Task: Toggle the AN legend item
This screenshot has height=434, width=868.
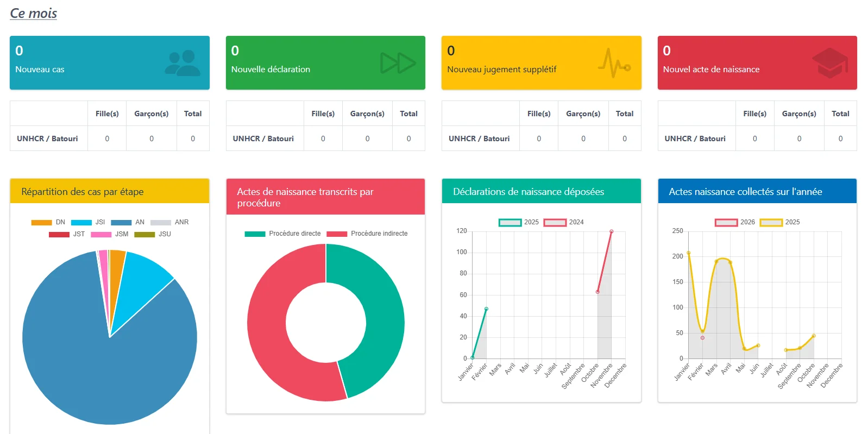Action: 128,222
